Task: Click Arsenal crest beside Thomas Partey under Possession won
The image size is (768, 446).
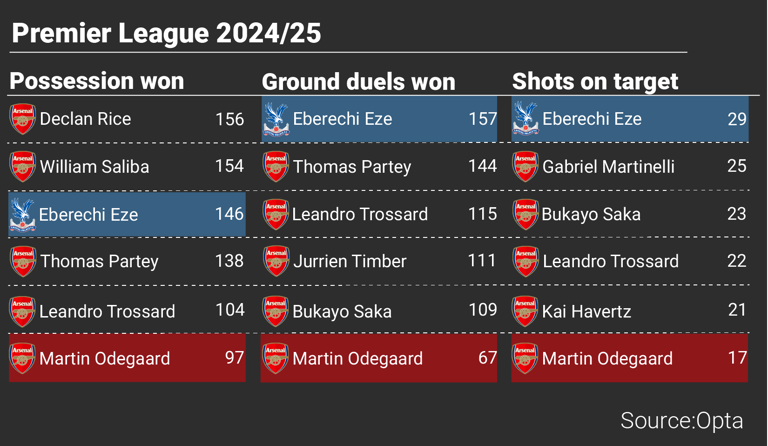Action: [x=22, y=261]
